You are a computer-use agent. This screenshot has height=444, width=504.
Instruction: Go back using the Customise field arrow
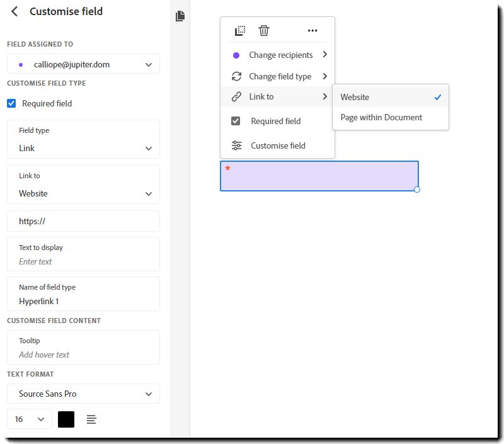tap(14, 11)
